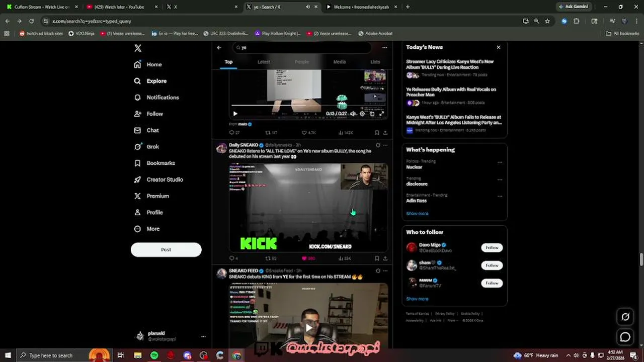Open more options for Nuclear trend
This screenshot has height=362, width=644.
tap(500, 162)
